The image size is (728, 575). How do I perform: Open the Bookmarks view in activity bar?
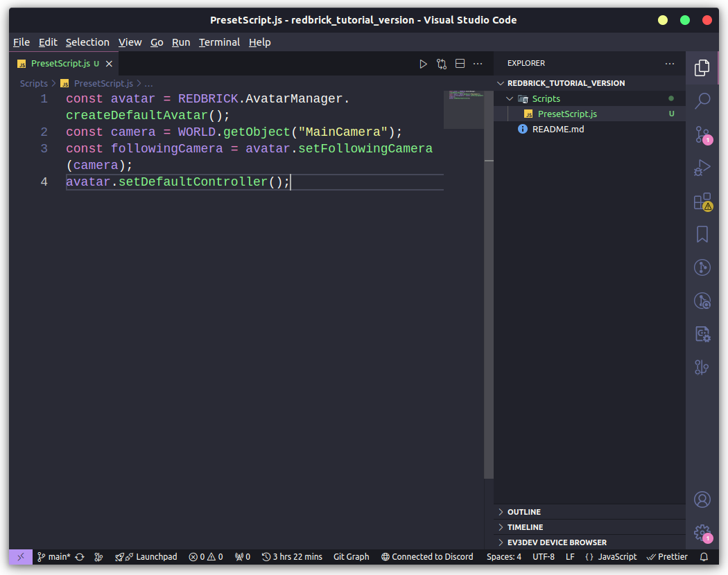(x=702, y=234)
